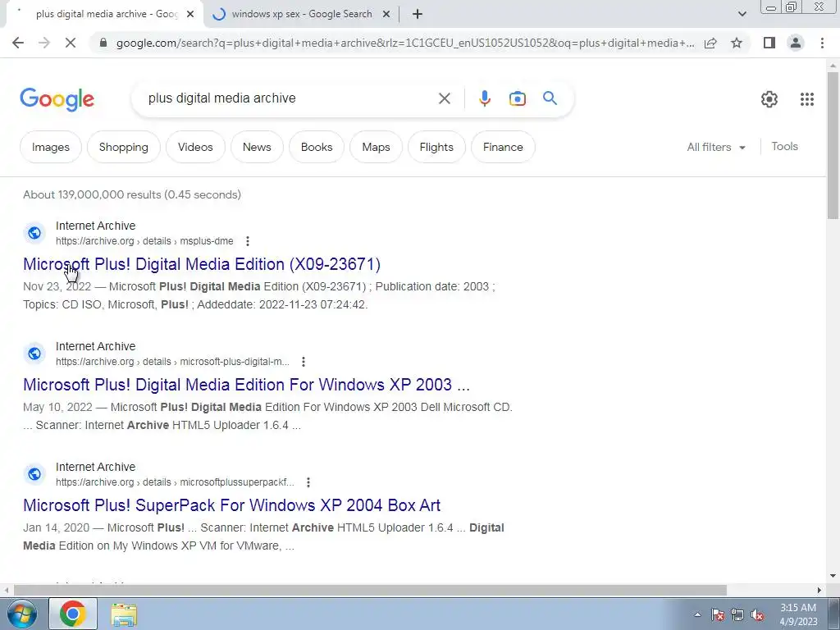Open Microsoft Plus! SuperPack Box Art link
The height and width of the screenshot is (630, 840).
point(232,505)
